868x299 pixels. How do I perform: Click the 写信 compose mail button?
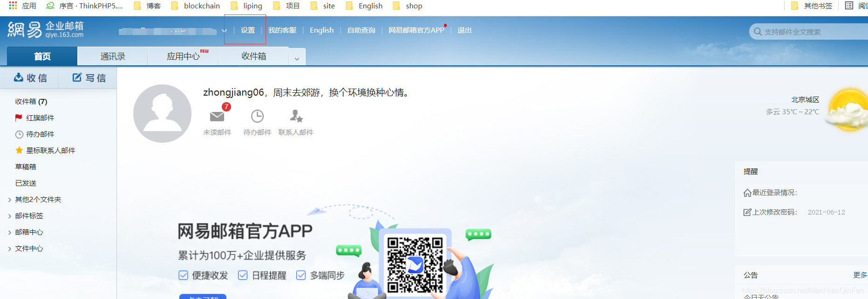click(89, 78)
